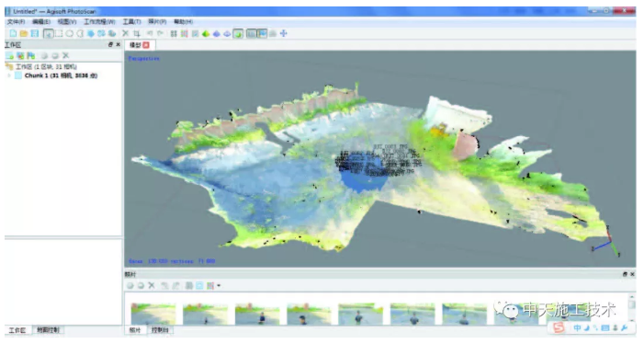Screen dimensions: 644x344
Task: Click the Remove X icon in the workspace toolbar
Action: pyautogui.click(x=66, y=55)
